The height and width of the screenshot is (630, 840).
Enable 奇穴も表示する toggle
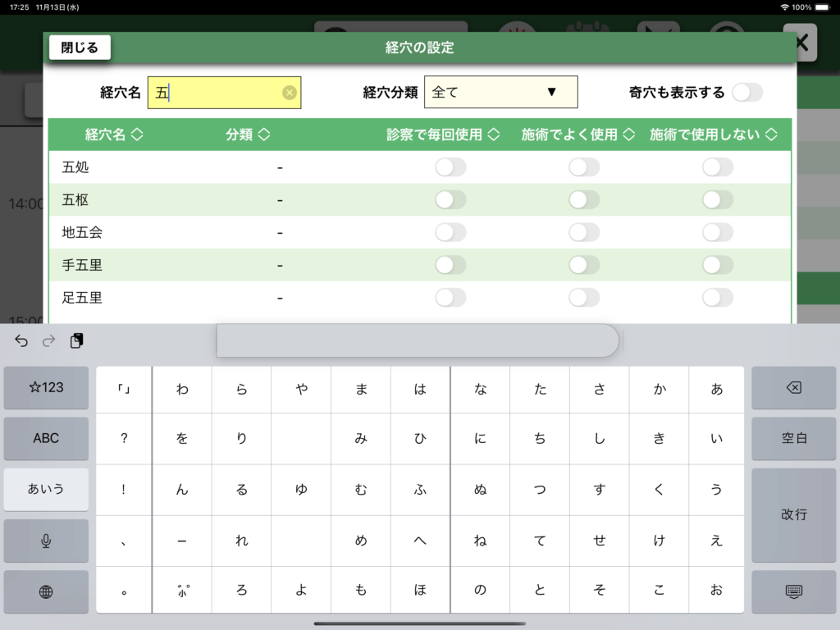pos(746,93)
